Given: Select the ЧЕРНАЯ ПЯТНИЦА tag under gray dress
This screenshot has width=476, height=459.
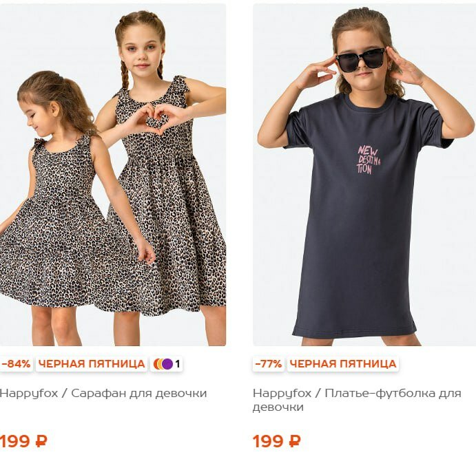Looking at the screenshot, I should (x=343, y=363).
